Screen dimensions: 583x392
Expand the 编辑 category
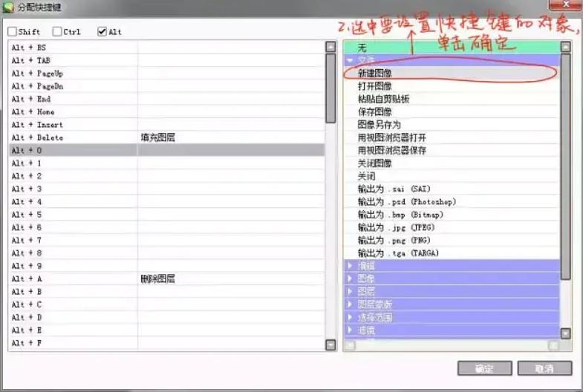pyautogui.click(x=350, y=266)
